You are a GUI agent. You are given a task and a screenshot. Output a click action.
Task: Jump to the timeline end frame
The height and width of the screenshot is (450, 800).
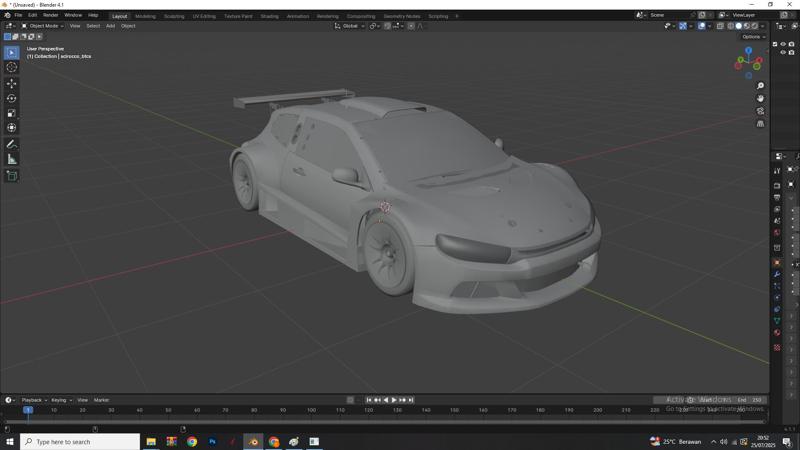(x=411, y=400)
